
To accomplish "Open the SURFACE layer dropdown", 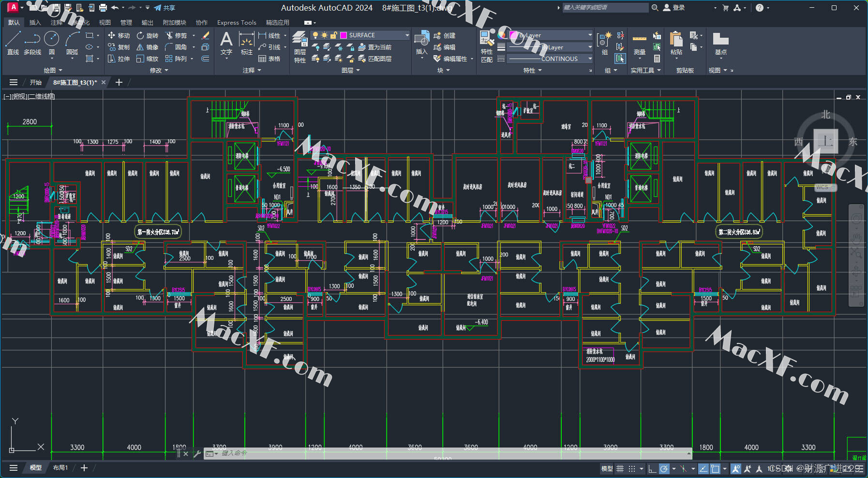I will 406,35.
